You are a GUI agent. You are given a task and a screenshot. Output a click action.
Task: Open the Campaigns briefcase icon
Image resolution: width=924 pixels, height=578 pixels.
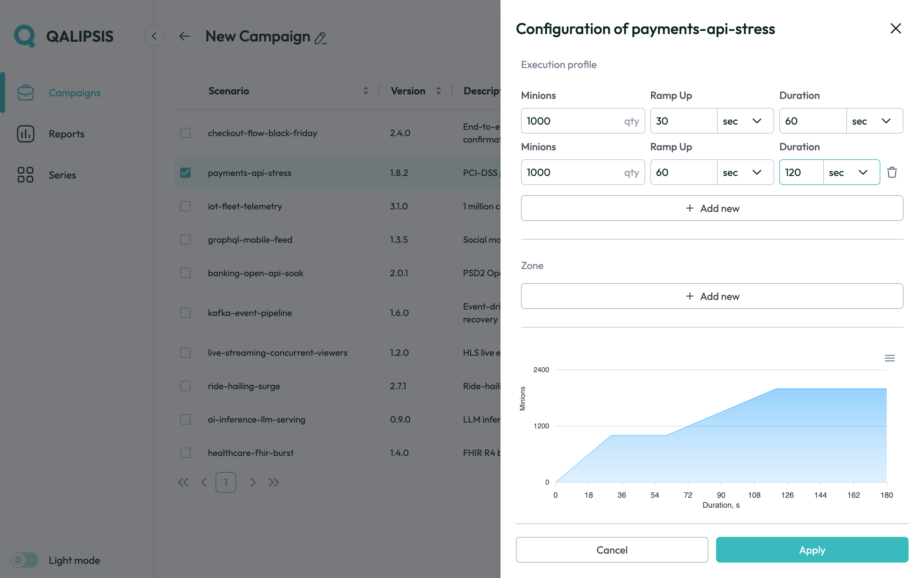point(26,92)
